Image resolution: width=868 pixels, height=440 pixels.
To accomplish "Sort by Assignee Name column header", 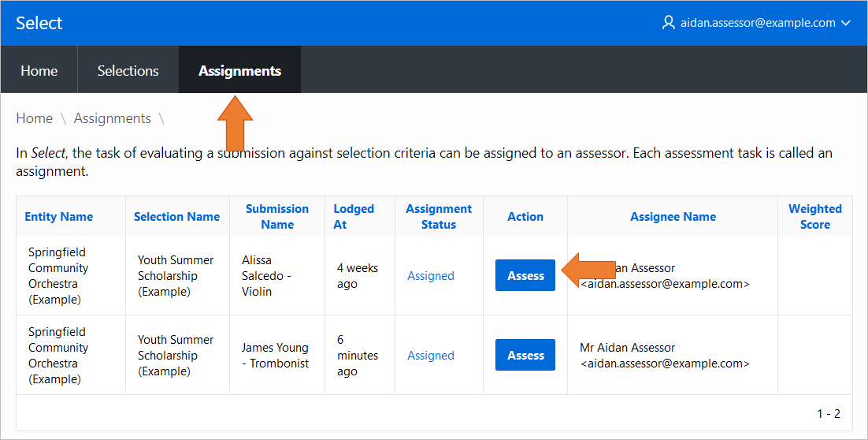I will coord(673,217).
